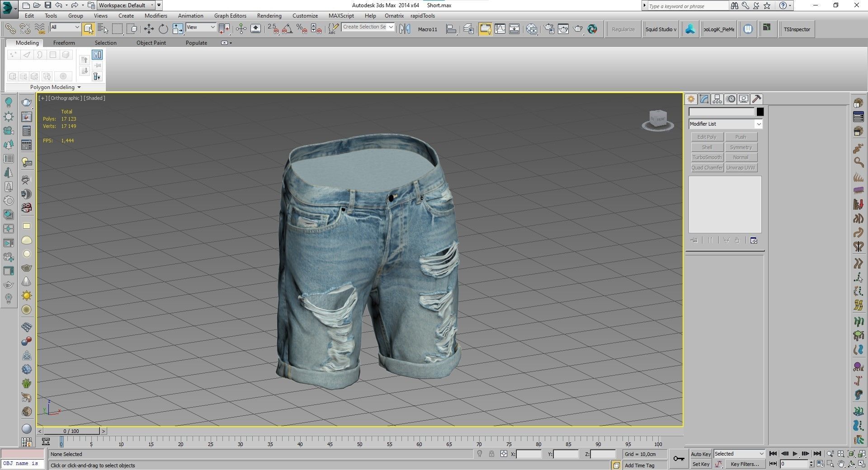Click the Set Key button

[701, 464]
